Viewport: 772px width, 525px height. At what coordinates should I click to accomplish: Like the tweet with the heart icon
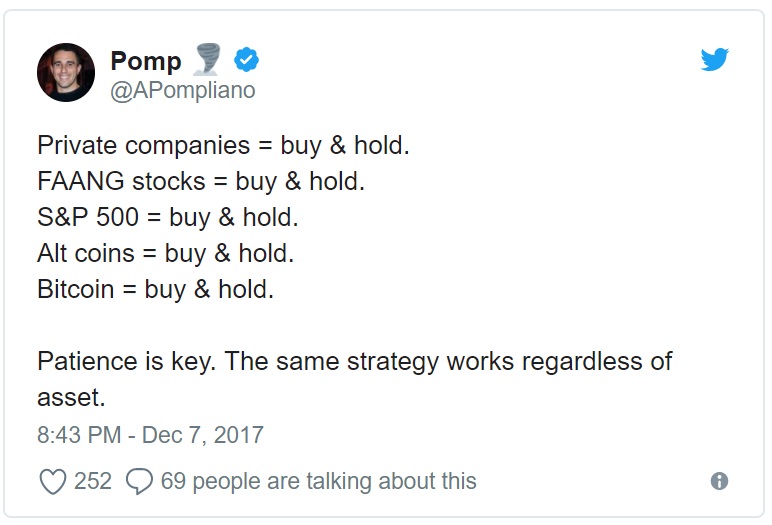53,481
